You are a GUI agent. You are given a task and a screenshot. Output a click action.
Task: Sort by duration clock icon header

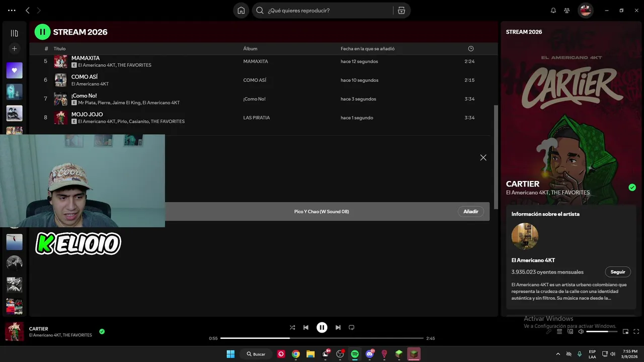[471, 49]
